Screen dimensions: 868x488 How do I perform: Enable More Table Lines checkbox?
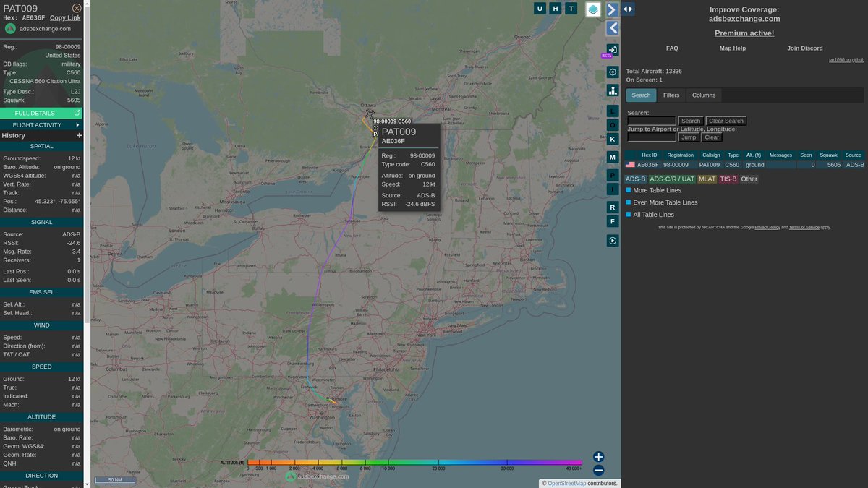(629, 191)
